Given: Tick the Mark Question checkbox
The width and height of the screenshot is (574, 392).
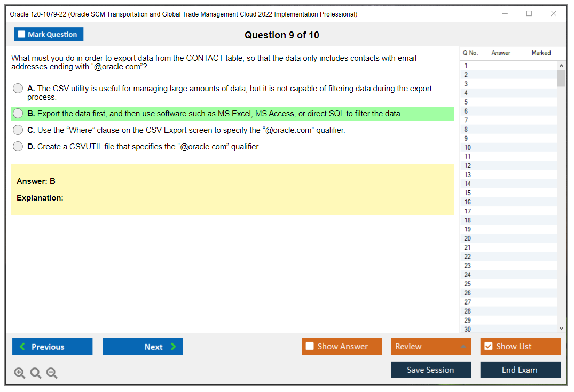Looking at the screenshot, I should (x=22, y=35).
